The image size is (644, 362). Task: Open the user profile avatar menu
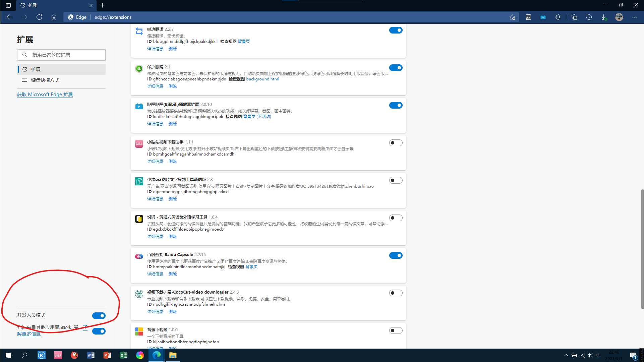619,17
